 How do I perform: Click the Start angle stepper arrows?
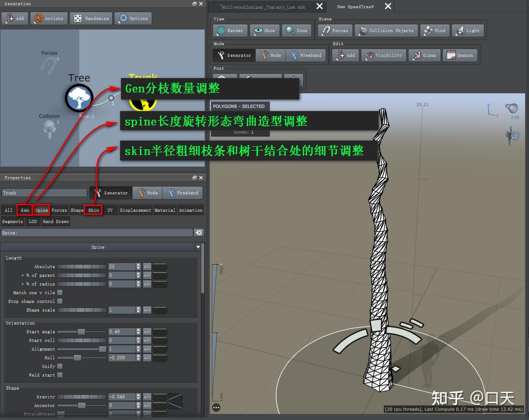tap(138, 331)
